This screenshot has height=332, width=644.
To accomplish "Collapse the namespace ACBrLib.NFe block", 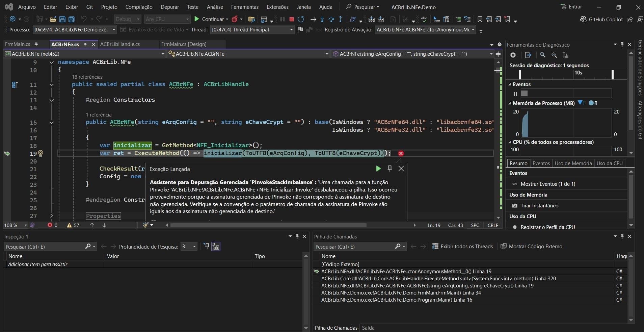I will 51,62.
